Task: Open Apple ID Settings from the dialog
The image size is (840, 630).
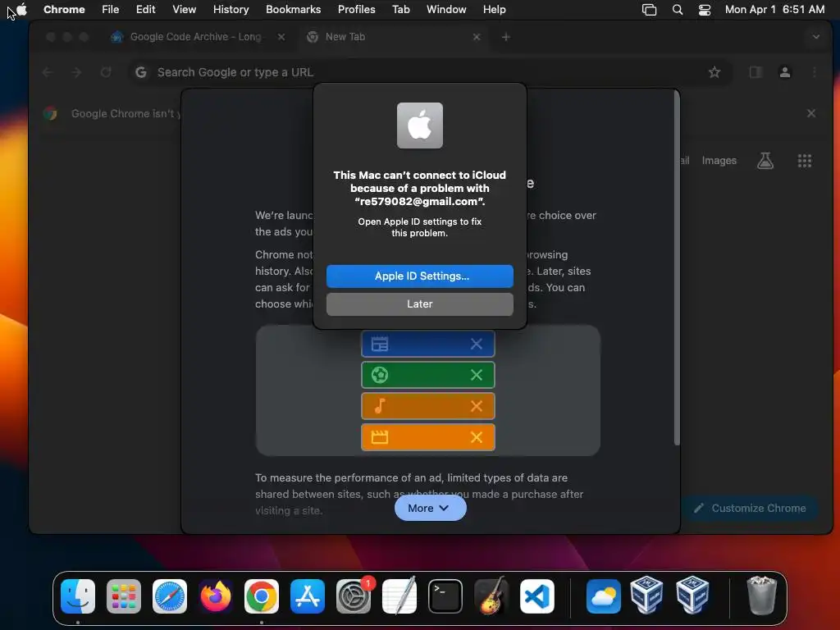Action: click(419, 276)
